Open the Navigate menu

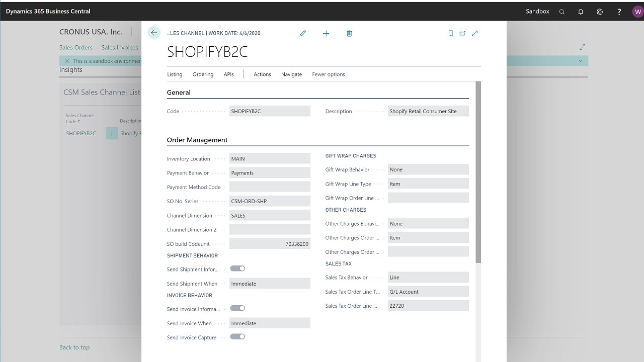[x=291, y=74]
